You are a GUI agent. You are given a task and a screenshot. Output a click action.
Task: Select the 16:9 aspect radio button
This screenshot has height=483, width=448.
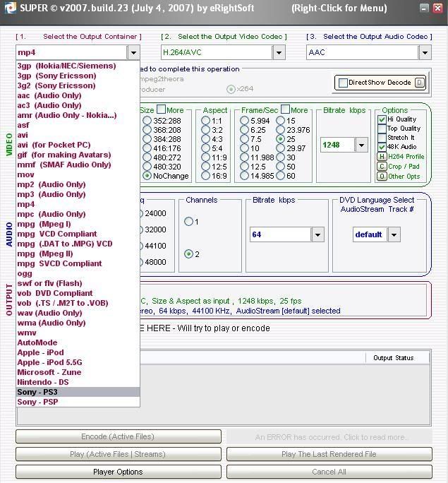pyautogui.click(x=205, y=176)
